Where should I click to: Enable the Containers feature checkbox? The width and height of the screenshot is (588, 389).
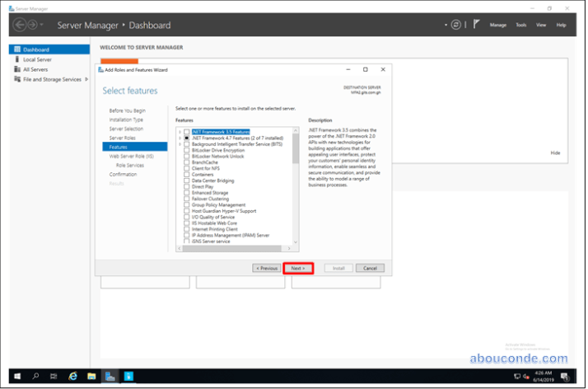186,174
